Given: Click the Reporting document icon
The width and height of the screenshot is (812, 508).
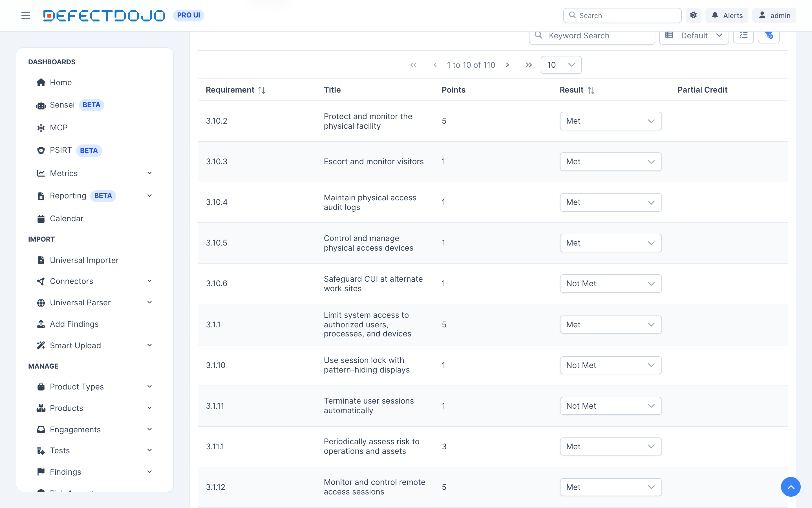Looking at the screenshot, I should tap(41, 196).
